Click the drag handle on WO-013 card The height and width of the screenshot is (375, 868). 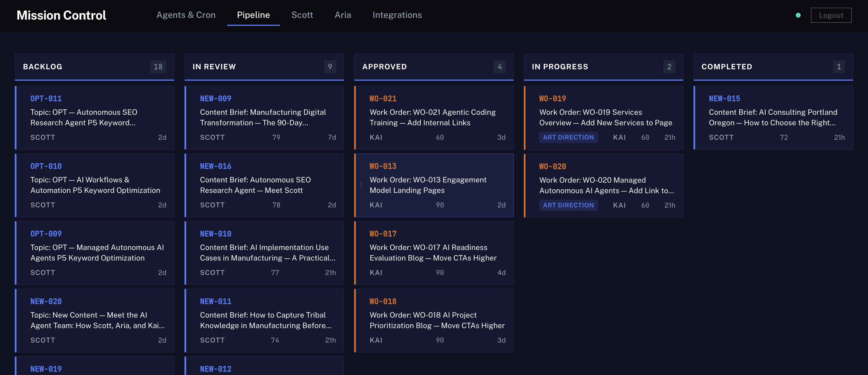coord(361,185)
